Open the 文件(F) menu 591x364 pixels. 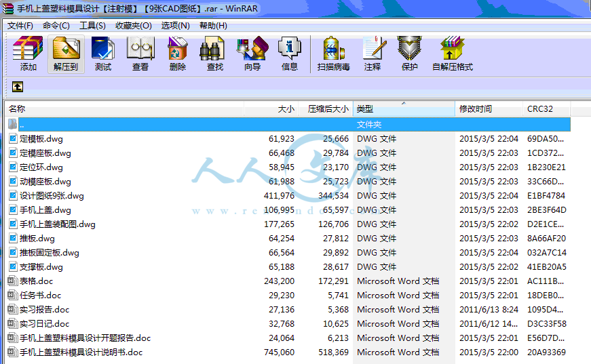[20, 26]
